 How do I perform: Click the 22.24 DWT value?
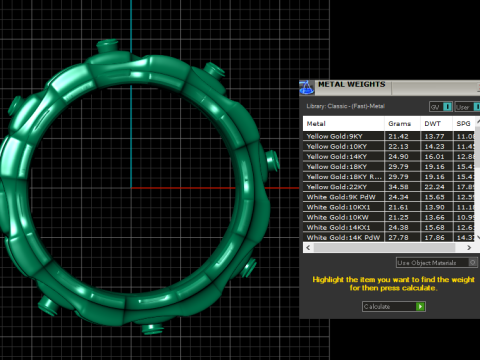(x=434, y=187)
